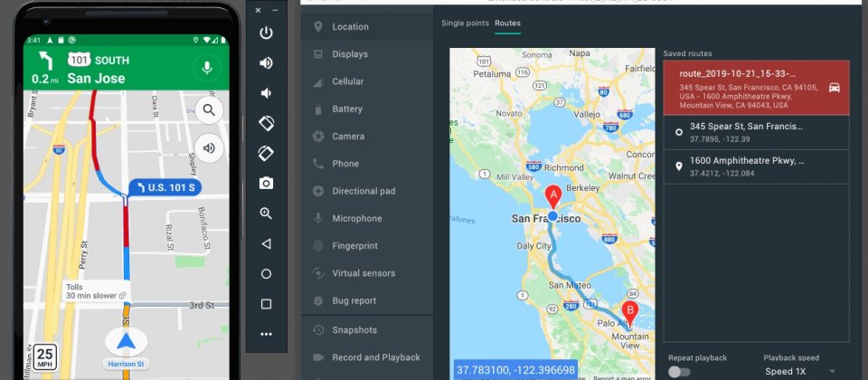This screenshot has width=868, height=380.
Task: Open Battery settings in sidebar
Action: pyautogui.click(x=367, y=109)
